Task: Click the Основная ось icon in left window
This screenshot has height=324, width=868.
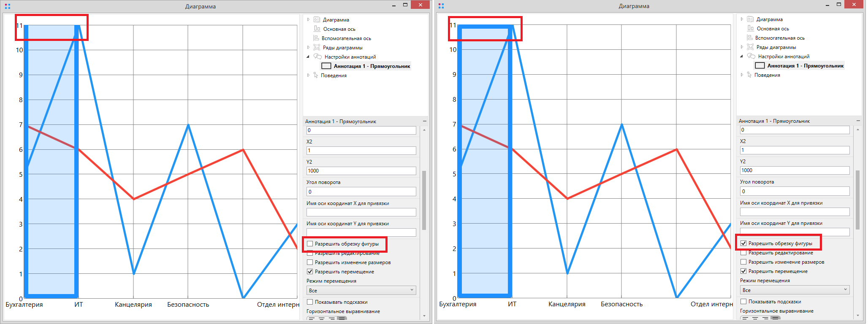Action: (317, 29)
